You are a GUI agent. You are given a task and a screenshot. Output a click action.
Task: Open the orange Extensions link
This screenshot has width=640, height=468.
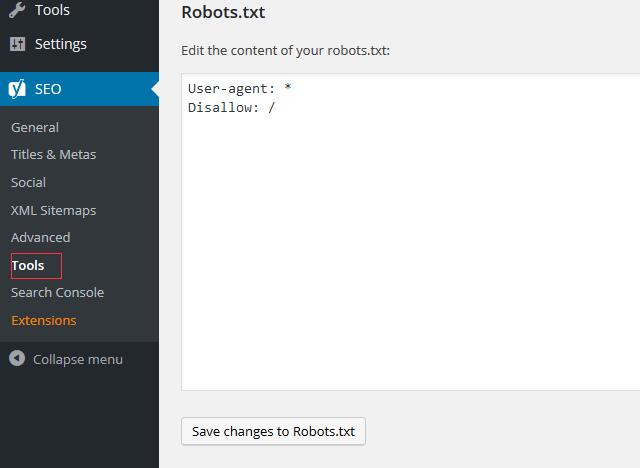coord(44,321)
